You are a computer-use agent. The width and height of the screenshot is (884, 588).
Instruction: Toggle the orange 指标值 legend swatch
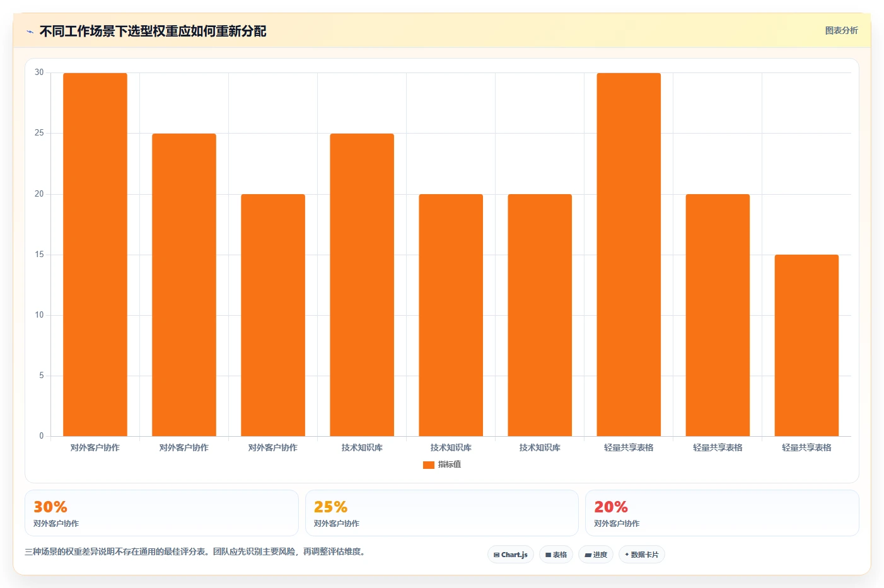point(429,465)
